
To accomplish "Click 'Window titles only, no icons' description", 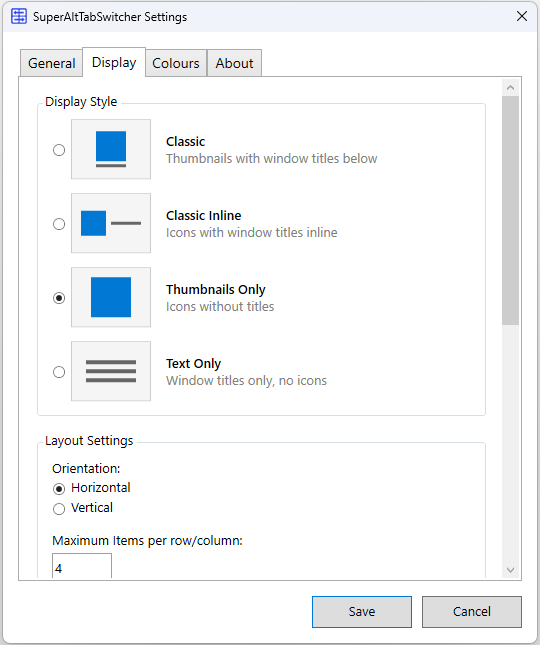I will tap(246, 381).
